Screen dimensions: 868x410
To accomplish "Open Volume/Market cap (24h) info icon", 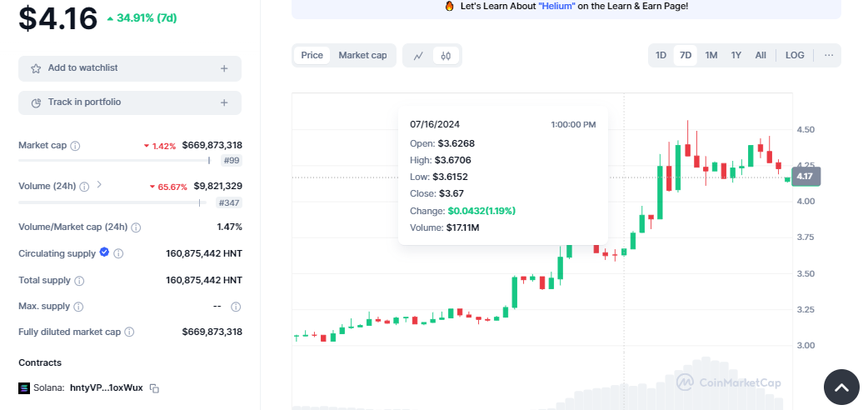I will tap(136, 227).
